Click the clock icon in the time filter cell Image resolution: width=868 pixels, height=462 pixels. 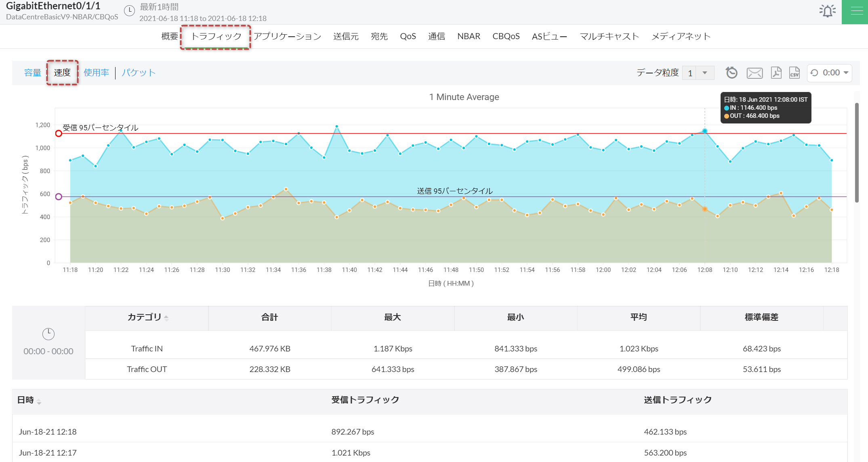point(48,334)
